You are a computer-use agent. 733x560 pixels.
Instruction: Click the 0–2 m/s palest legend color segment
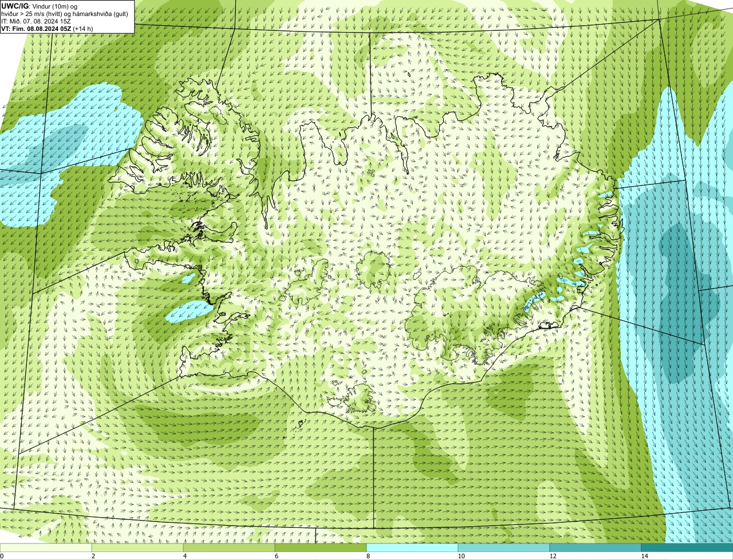pyautogui.click(x=46, y=547)
